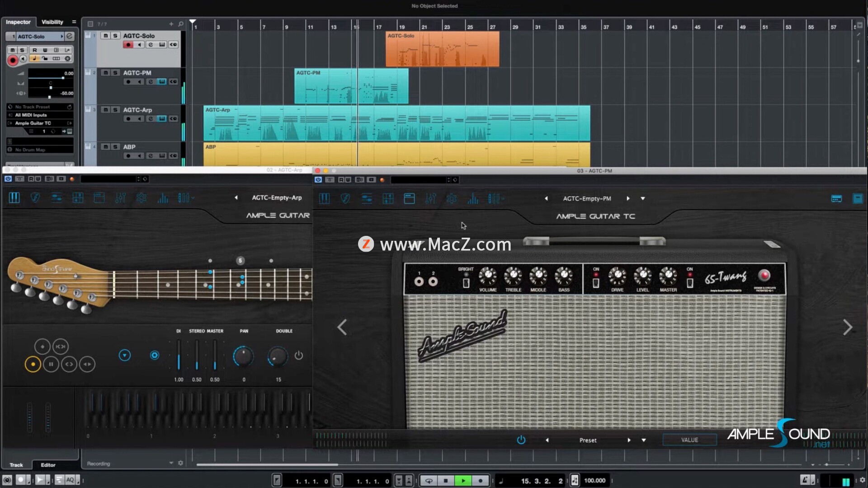Click the pause-style button in AGTC-Arp plugin

pyautogui.click(x=51, y=364)
